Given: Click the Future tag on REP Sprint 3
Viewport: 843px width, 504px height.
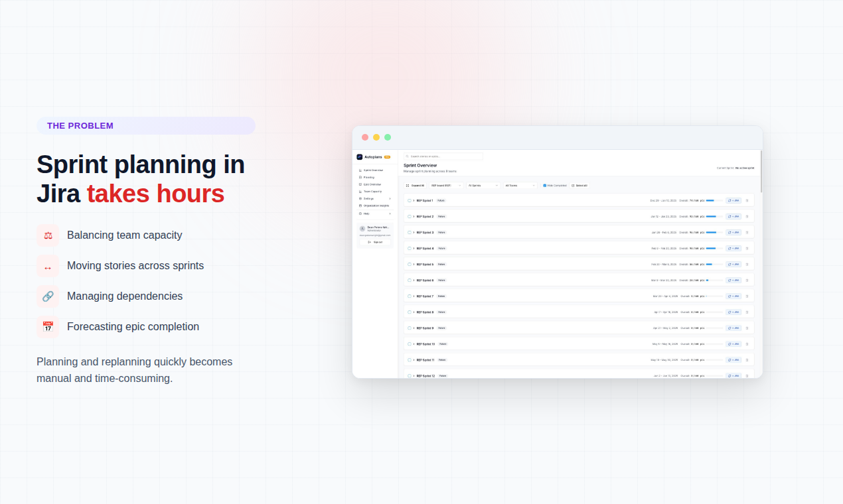Looking at the screenshot, I should 441,232.
